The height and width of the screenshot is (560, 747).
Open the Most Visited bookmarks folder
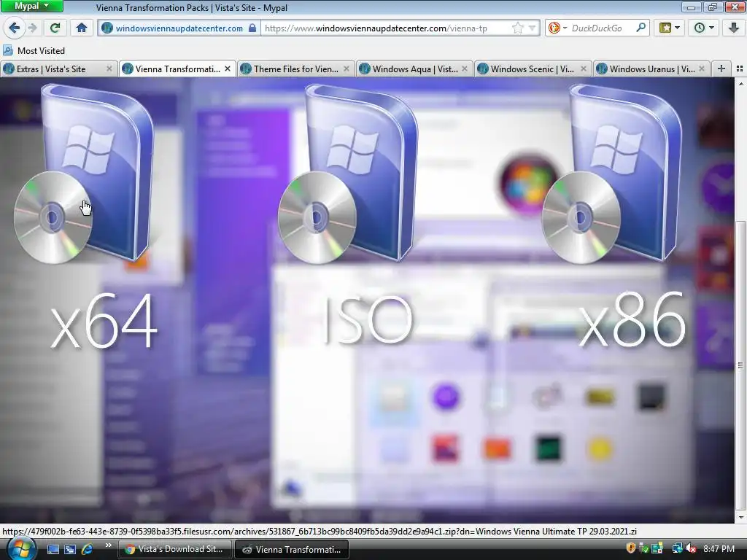(x=34, y=51)
